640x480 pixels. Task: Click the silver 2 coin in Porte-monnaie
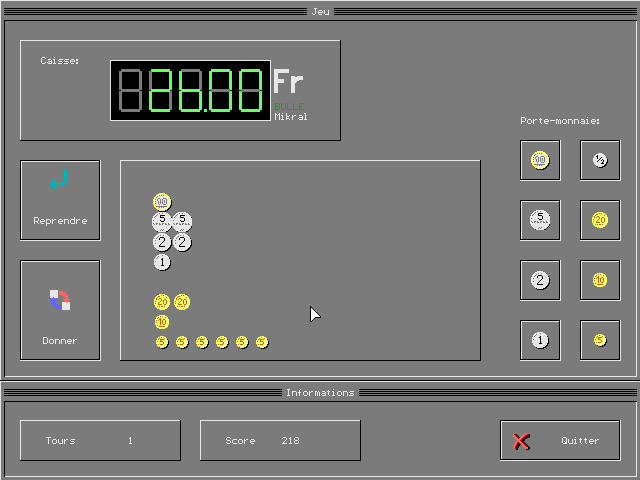[540, 280]
